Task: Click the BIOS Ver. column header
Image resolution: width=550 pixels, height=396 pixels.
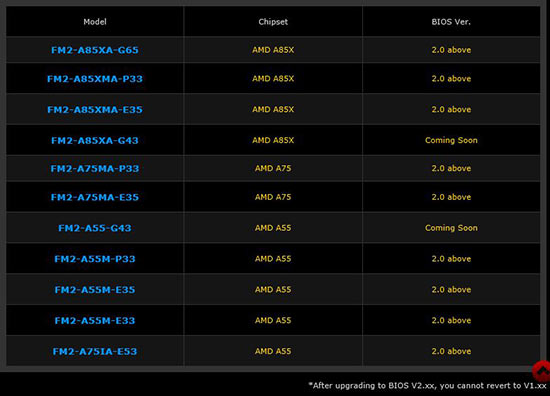Action: 451,22
